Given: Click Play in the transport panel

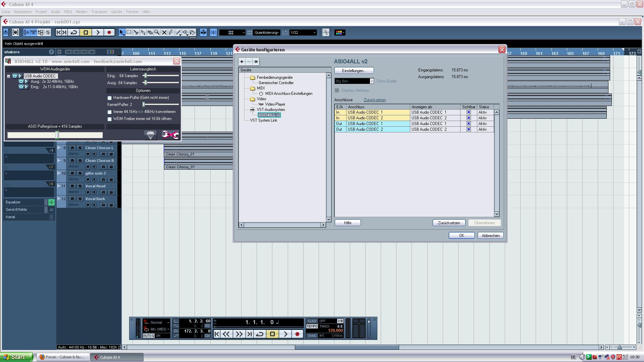Looking at the screenshot, I should click(x=285, y=334).
